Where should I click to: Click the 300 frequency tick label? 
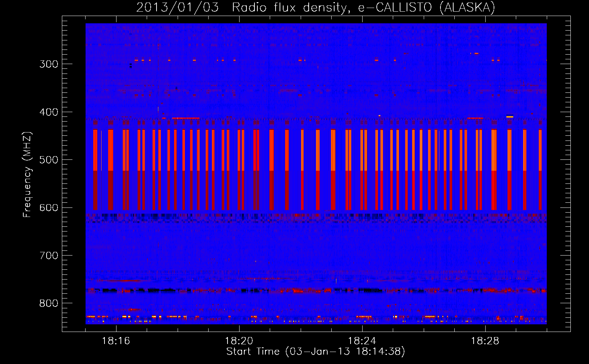coord(49,64)
